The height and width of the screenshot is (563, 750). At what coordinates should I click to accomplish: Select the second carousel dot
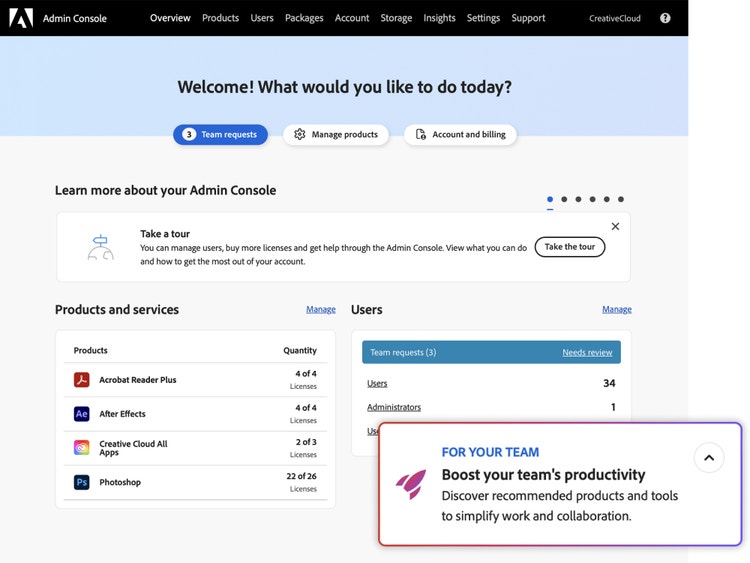tap(564, 199)
